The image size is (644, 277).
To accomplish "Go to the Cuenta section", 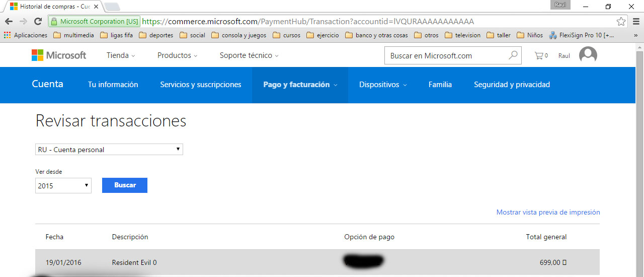I will [x=47, y=84].
